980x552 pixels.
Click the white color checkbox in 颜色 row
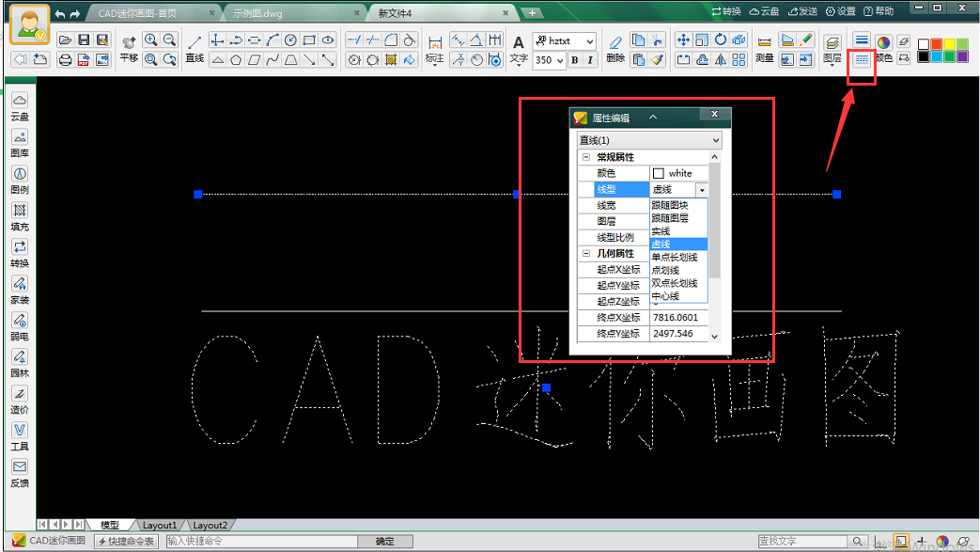click(658, 173)
